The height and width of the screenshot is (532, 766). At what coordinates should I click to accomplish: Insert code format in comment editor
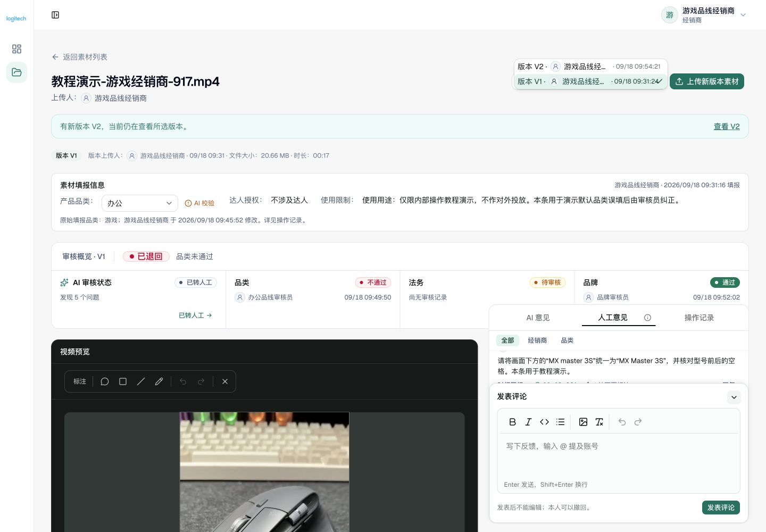[544, 422]
